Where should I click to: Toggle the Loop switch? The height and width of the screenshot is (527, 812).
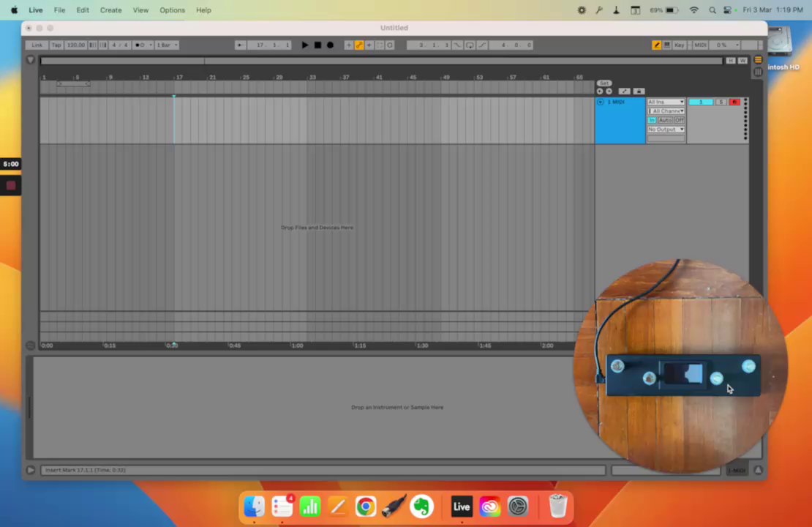[x=470, y=45]
